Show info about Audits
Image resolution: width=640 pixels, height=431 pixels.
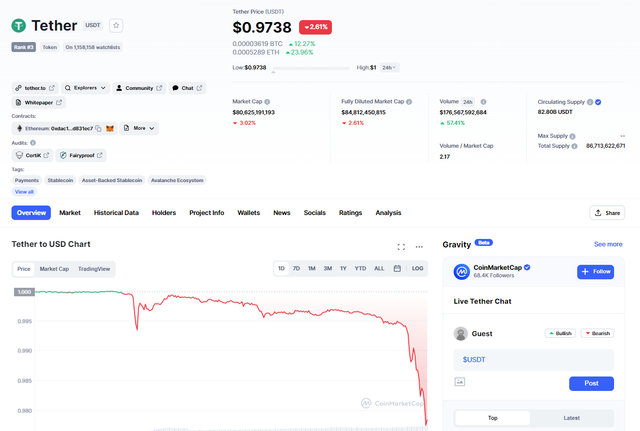[x=33, y=143]
